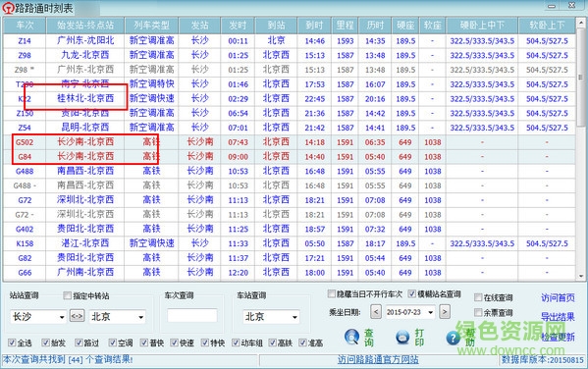Select train G402 row
The image size is (588, 369).
[x=290, y=229]
